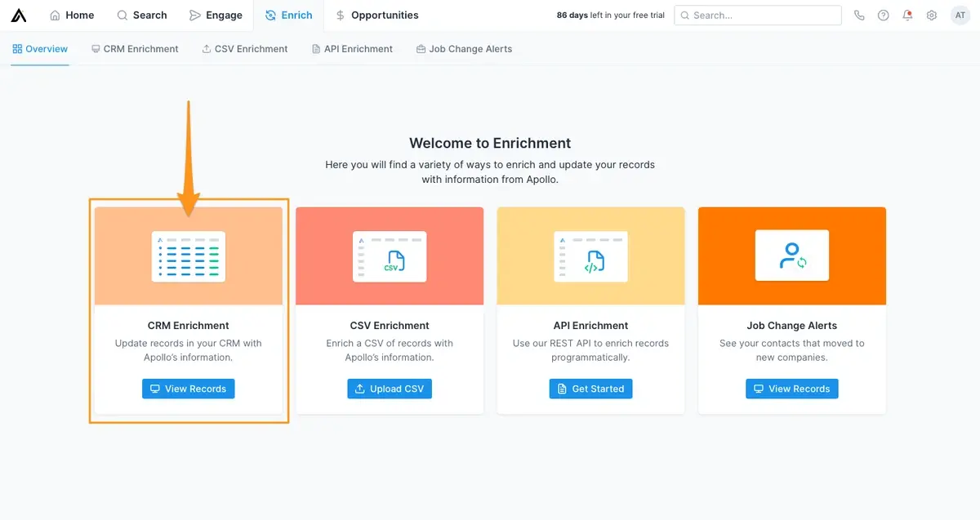Open the AT user avatar menu

[960, 16]
